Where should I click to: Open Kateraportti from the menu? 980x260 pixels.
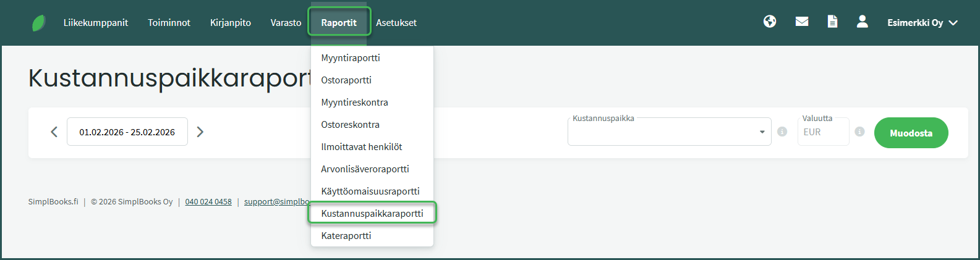(346, 235)
